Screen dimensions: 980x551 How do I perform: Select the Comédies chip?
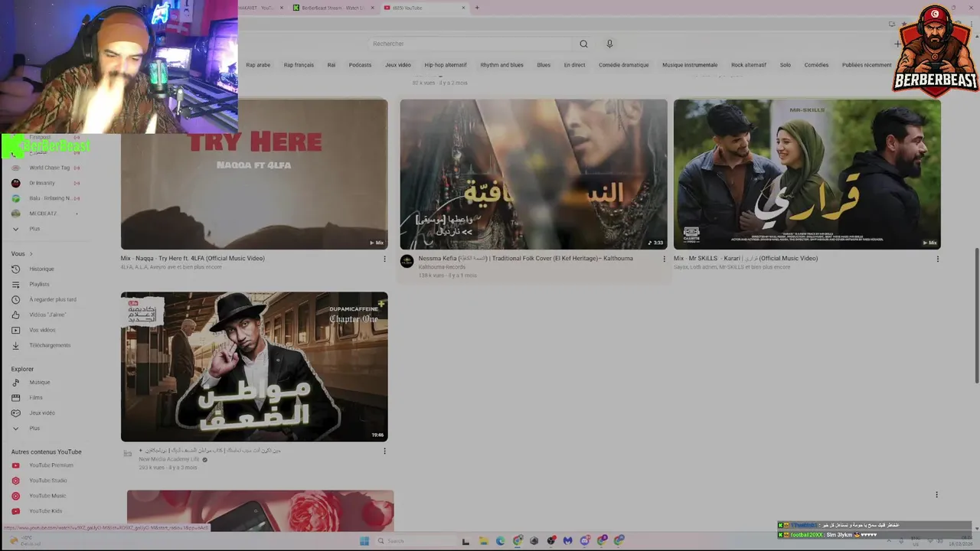click(816, 65)
